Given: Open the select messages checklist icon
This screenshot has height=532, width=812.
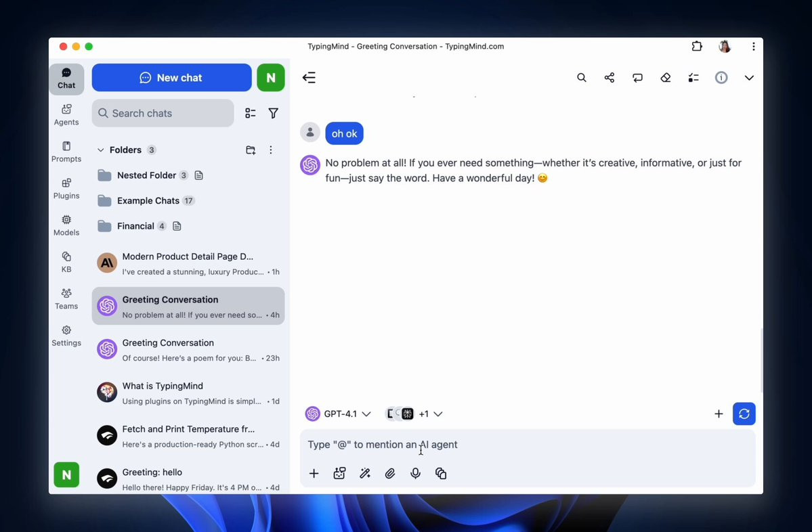Looking at the screenshot, I should point(693,78).
